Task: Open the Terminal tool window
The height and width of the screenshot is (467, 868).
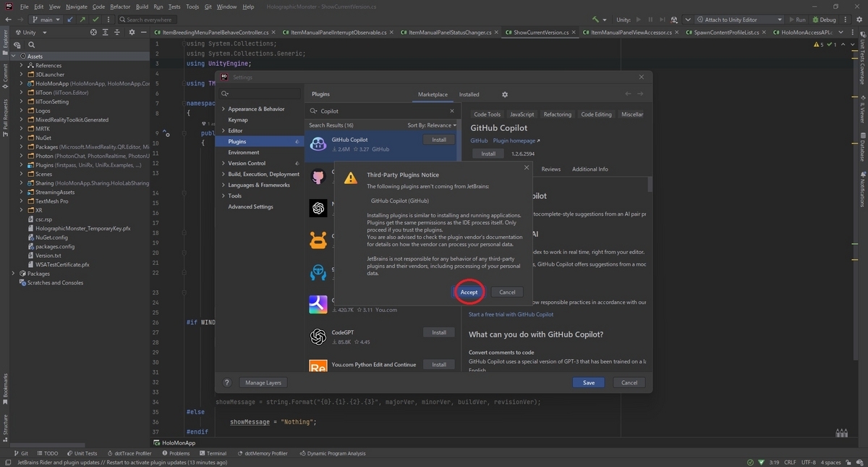Action: click(x=212, y=453)
